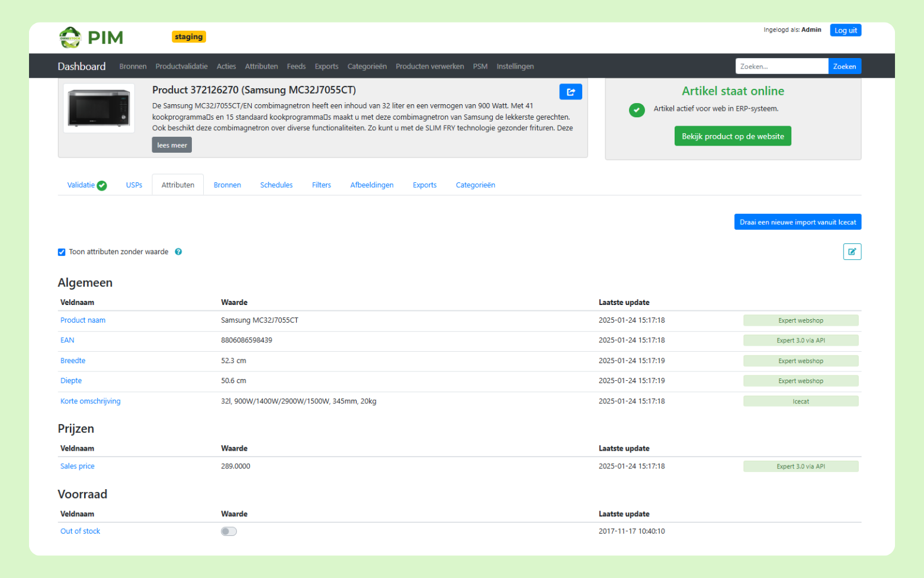This screenshot has width=924, height=578.
Task: Click the Log uit button
Action: 845,30
